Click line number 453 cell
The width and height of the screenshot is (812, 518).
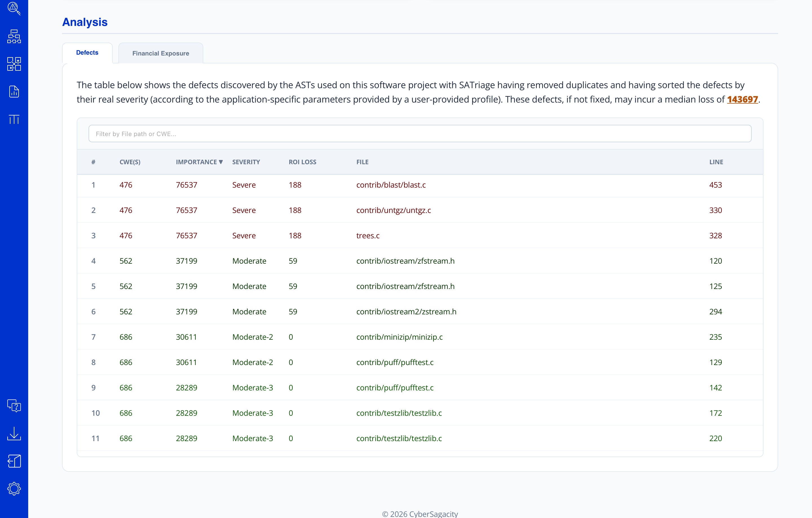pos(715,185)
